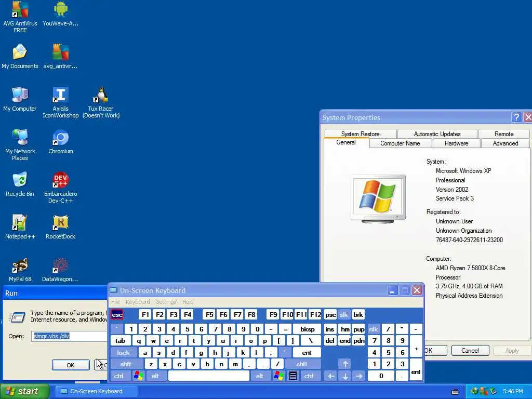
Task: Click the Open input field in Run dialog
Action: (x=69, y=336)
